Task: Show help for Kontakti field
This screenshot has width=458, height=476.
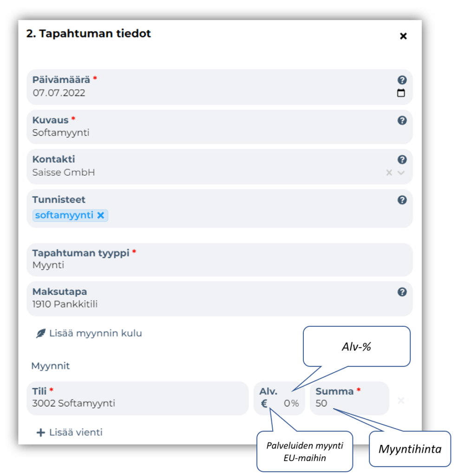Action: (x=402, y=160)
